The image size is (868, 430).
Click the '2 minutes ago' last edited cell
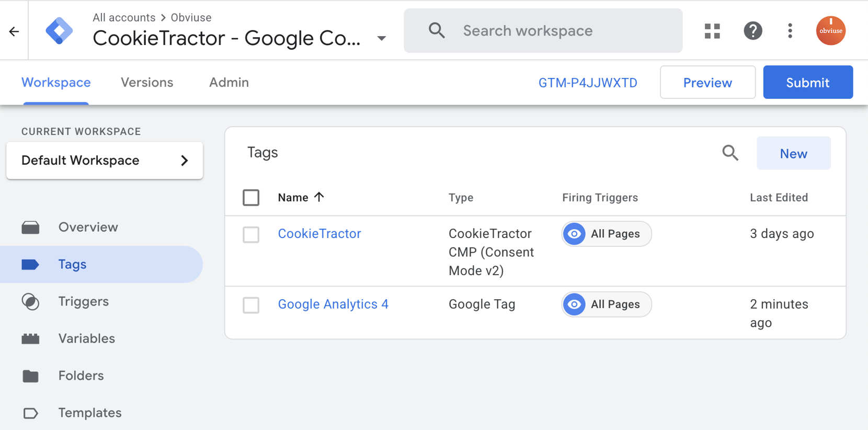click(779, 313)
